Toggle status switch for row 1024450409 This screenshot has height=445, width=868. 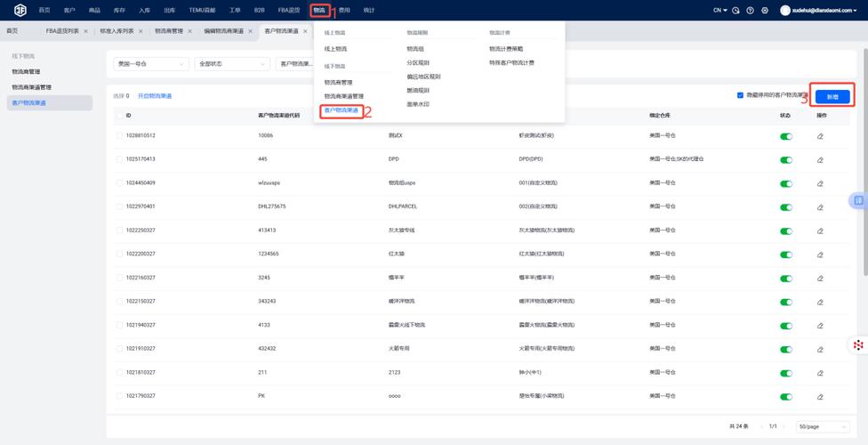(786, 183)
